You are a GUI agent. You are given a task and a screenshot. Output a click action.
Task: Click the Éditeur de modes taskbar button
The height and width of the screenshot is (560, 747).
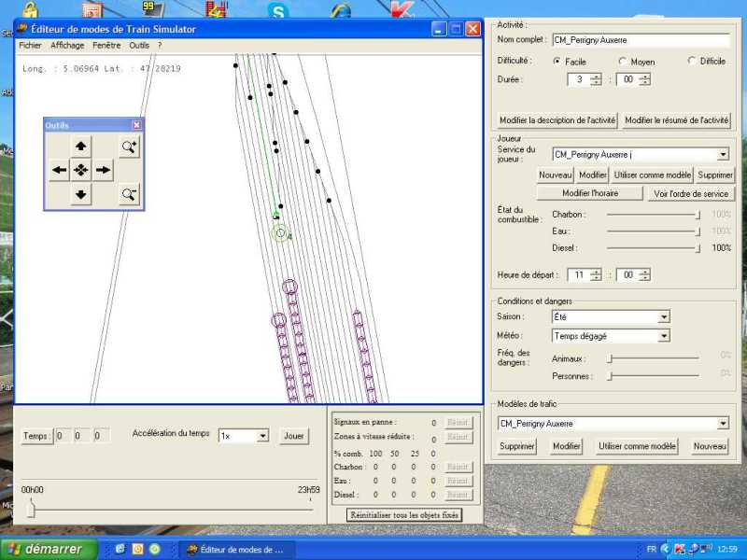click(x=236, y=550)
